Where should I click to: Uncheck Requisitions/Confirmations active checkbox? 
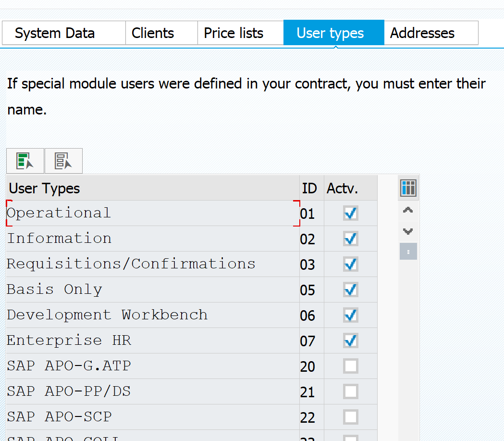tap(350, 264)
